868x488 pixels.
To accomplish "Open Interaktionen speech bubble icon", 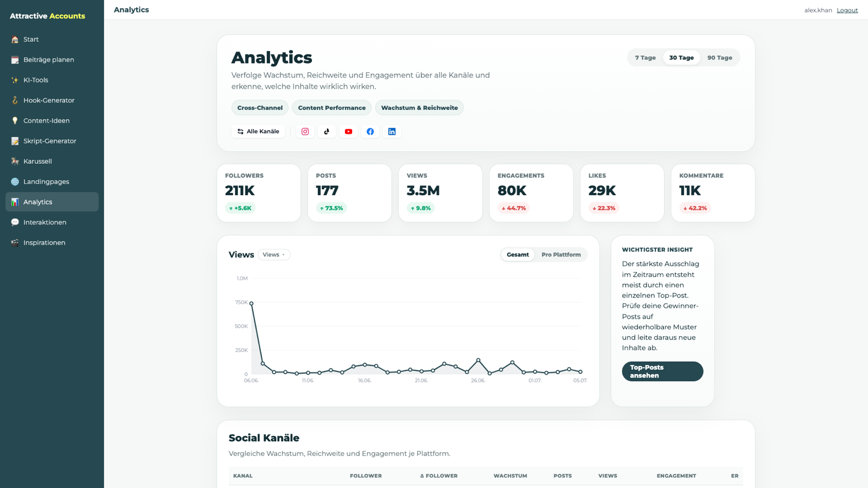I will click(x=15, y=222).
